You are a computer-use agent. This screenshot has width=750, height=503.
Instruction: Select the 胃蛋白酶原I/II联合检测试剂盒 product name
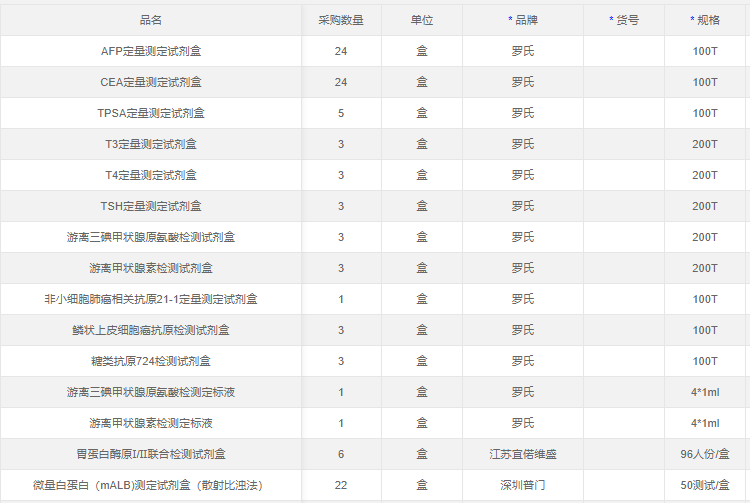(150, 454)
